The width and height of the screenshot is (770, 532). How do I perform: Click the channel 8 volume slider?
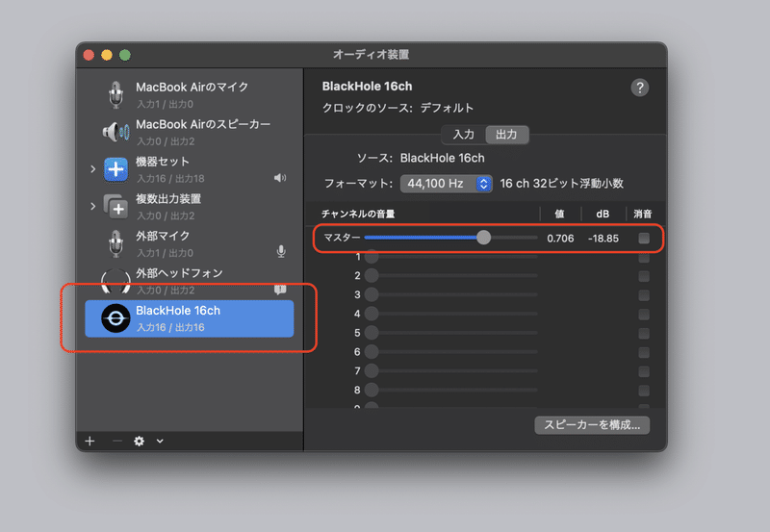point(450,390)
